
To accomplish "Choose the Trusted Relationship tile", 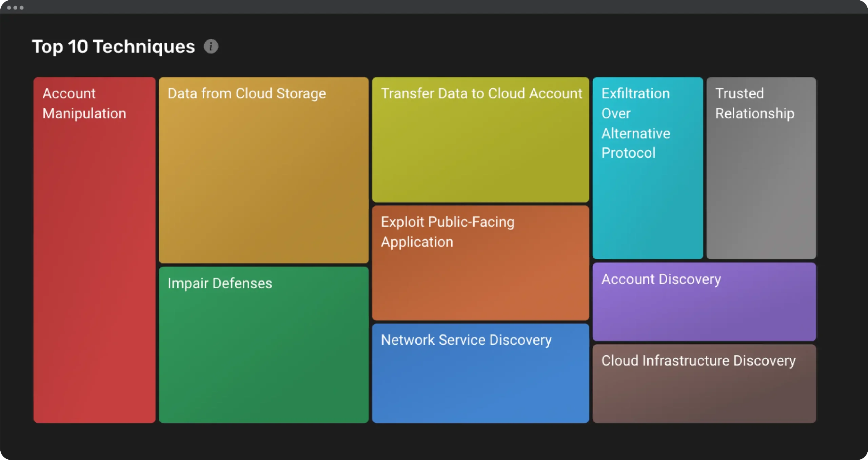I will pos(761,168).
